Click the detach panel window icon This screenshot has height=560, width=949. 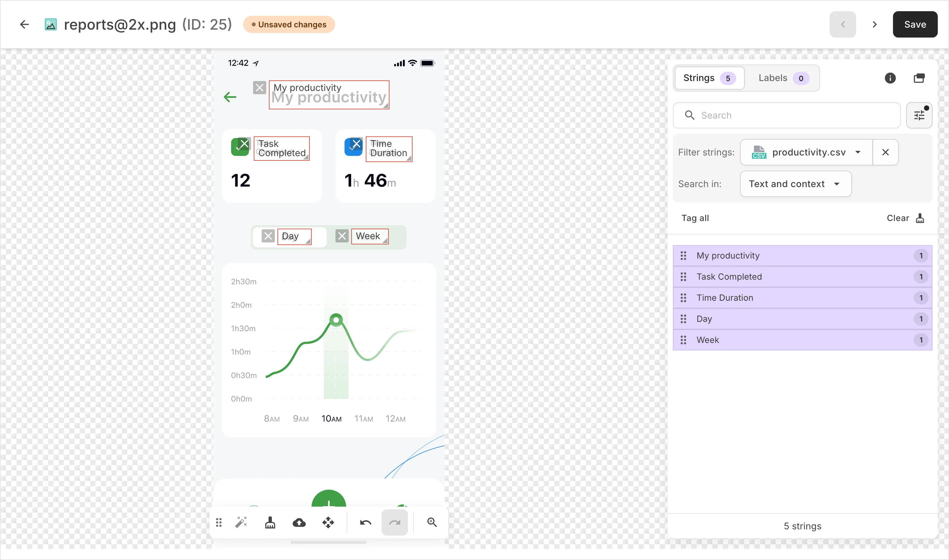919,78
